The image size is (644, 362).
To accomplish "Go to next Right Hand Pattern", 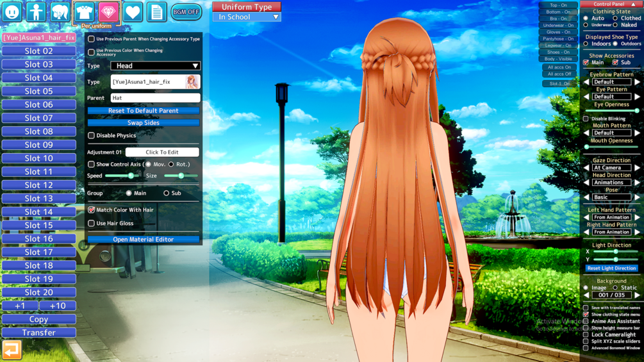I will (x=637, y=233).
